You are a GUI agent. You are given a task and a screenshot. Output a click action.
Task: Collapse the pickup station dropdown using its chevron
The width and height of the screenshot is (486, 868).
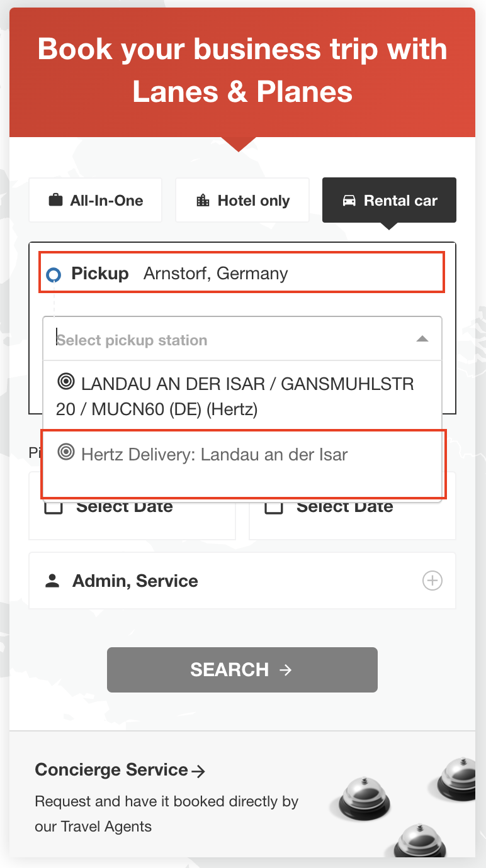pyautogui.click(x=422, y=338)
